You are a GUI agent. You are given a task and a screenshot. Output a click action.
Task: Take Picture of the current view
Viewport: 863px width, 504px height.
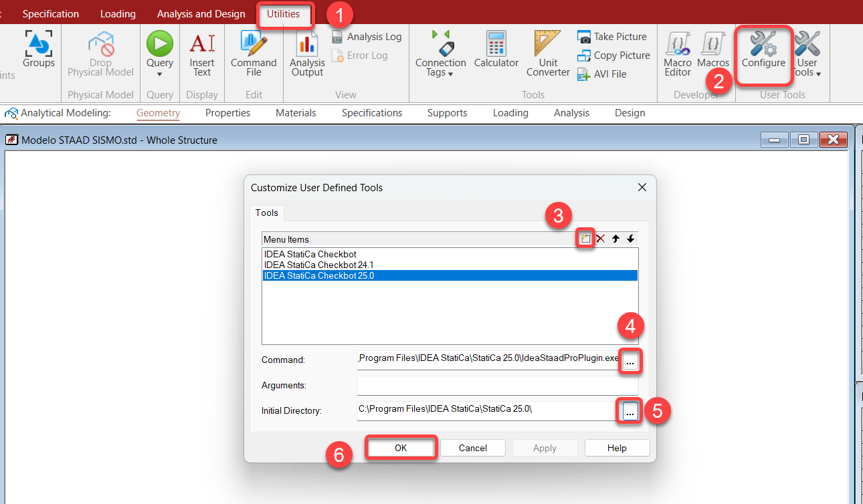tap(613, 37)
